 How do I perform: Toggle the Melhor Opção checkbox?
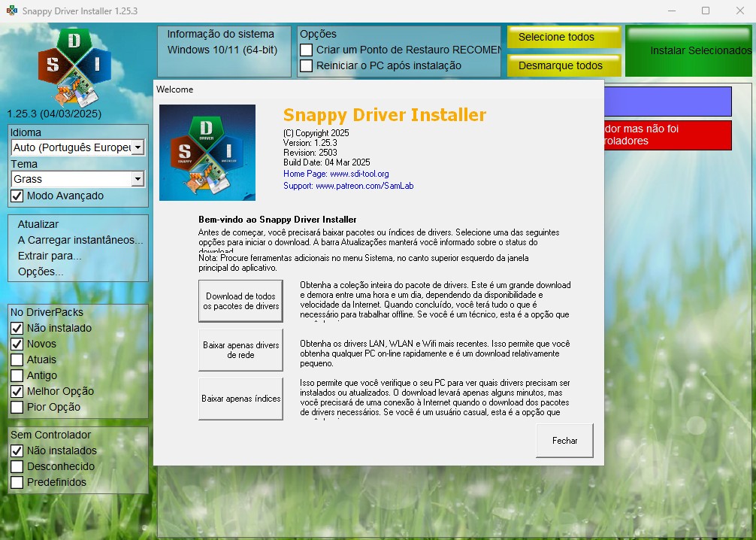coord(17,391)
